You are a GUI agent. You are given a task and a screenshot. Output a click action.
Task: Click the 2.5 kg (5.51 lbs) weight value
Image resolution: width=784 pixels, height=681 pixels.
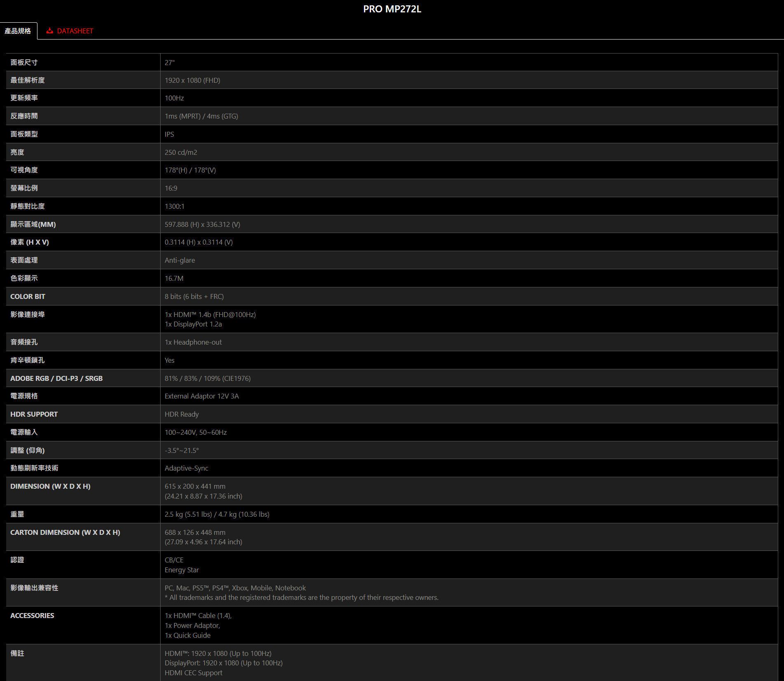click(188, 514)
